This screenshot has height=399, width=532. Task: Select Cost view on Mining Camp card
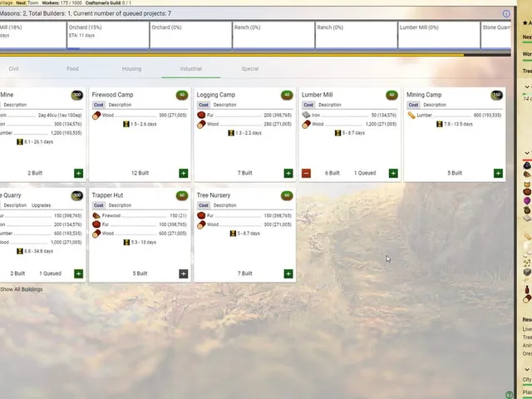coord(413,105)
